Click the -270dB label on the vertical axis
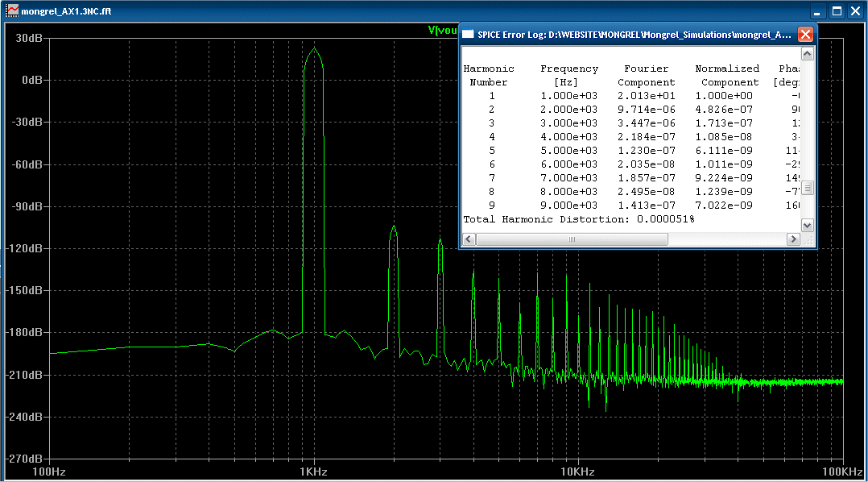 click(24, 459)
